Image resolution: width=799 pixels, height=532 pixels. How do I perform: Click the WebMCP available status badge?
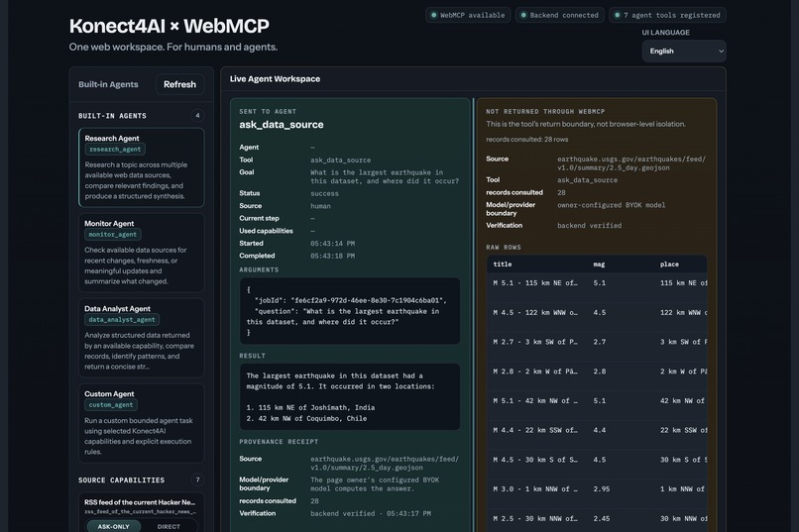(468, 15)
